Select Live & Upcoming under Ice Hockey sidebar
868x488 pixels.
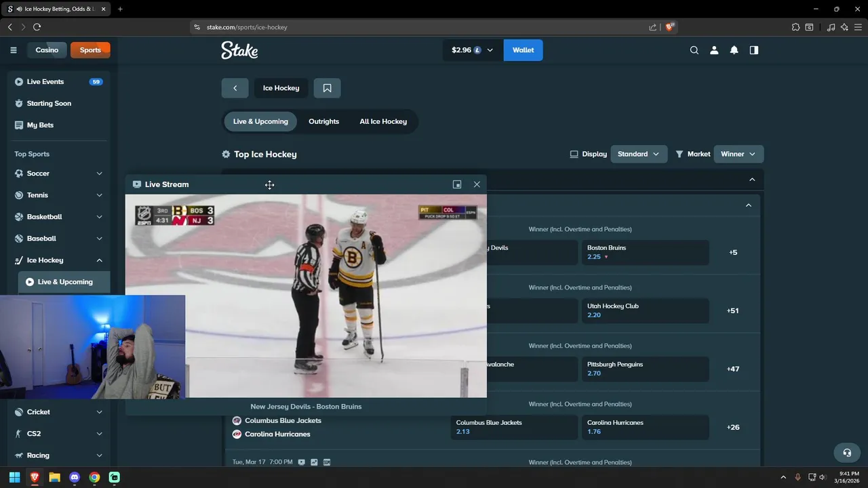(x=64, y=282)
